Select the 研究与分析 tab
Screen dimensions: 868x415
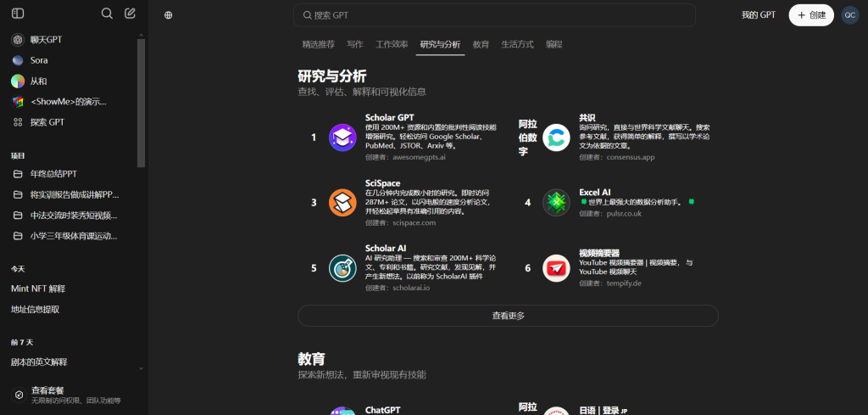(440, 44)
